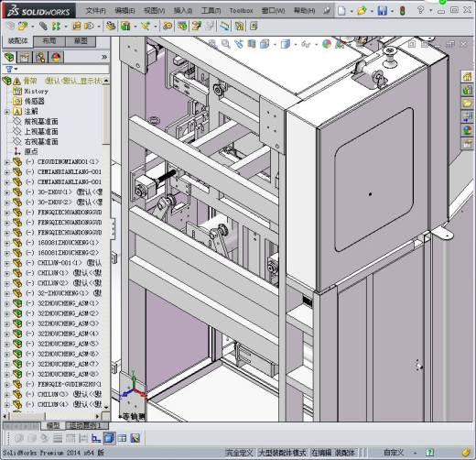Select the 传感器 tree item
This screenshot has width=476, height=460.
coord(34,101)
